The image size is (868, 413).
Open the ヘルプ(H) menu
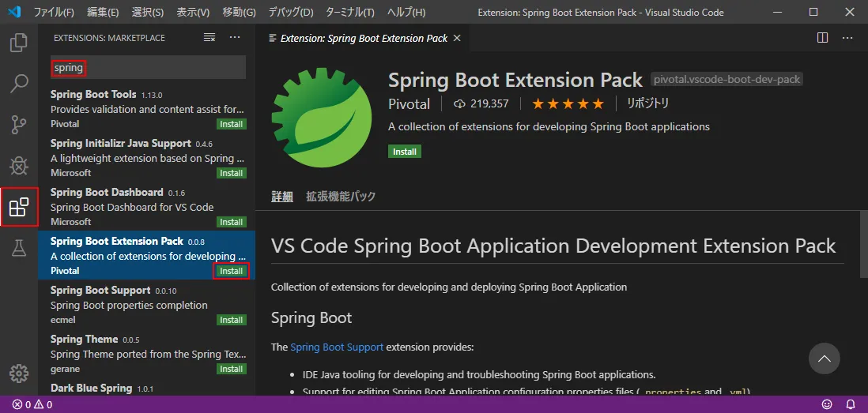tap(406, 12)
